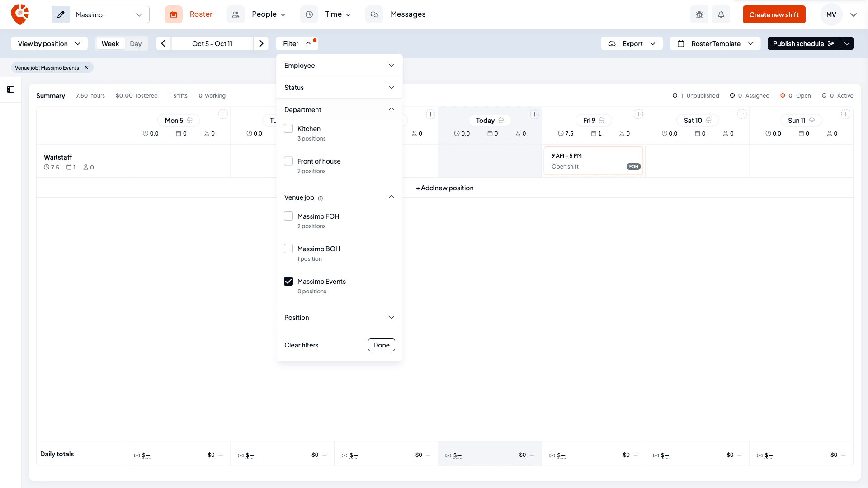868x488 pixels.
Task: Open the notifications bell
Action: tap(721, 14)
